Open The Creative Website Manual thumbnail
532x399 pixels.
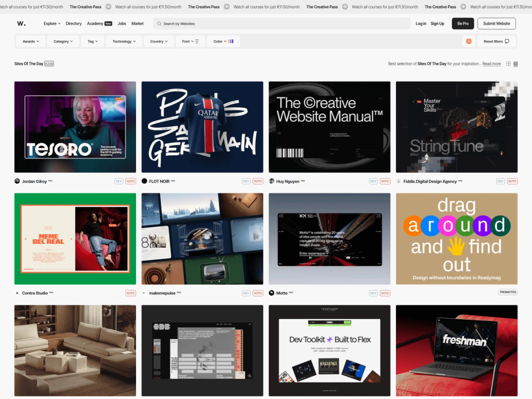point(330,127)
